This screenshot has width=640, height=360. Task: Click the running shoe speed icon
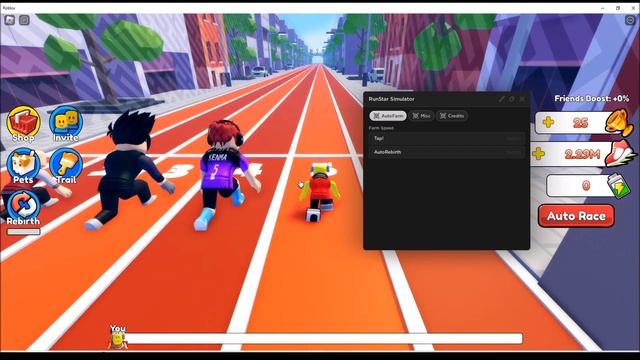coord(620,153)
